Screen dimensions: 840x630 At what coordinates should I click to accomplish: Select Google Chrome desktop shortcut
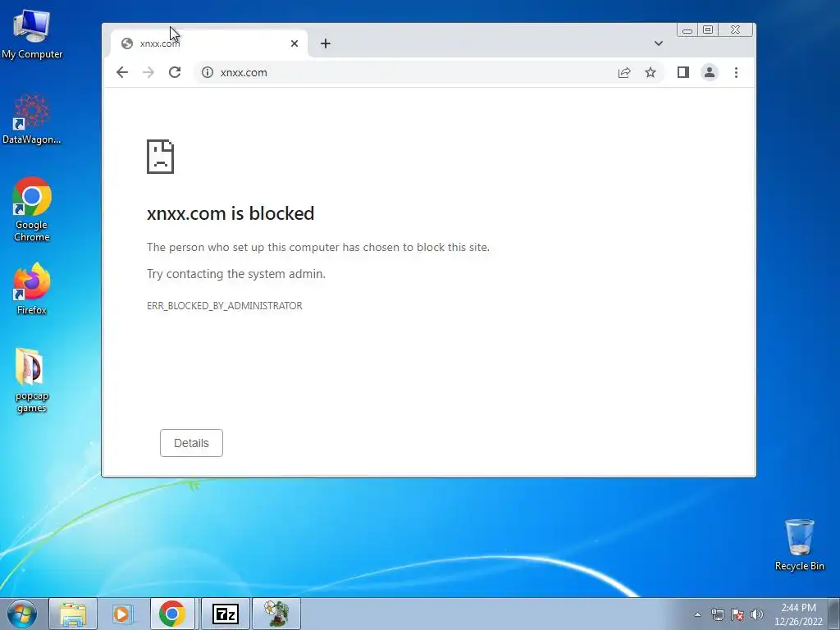point(32,209)
